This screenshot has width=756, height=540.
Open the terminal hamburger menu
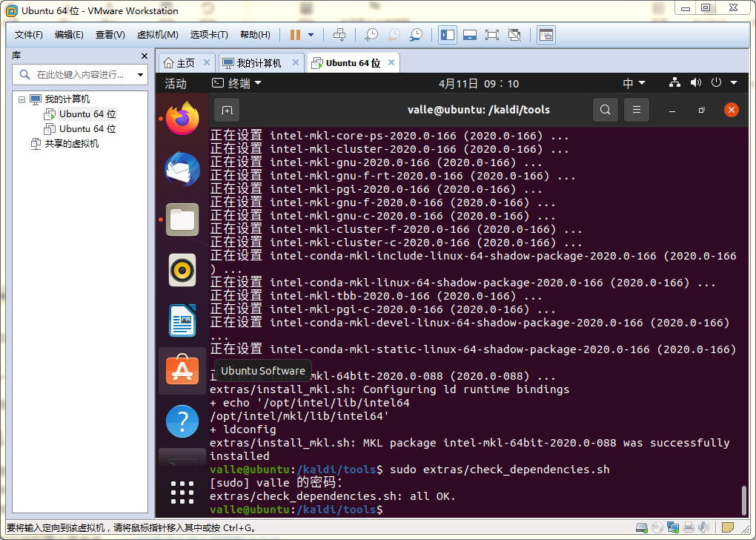[637, 110]
